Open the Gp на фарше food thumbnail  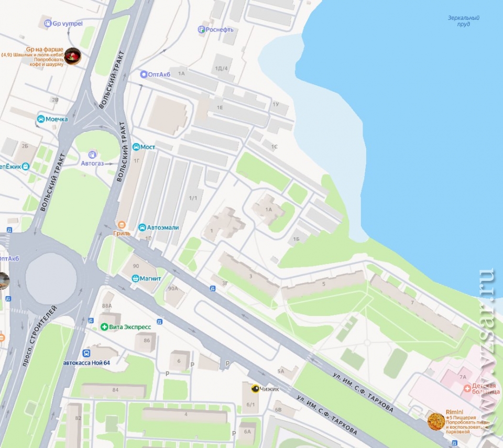pos(72,56)
